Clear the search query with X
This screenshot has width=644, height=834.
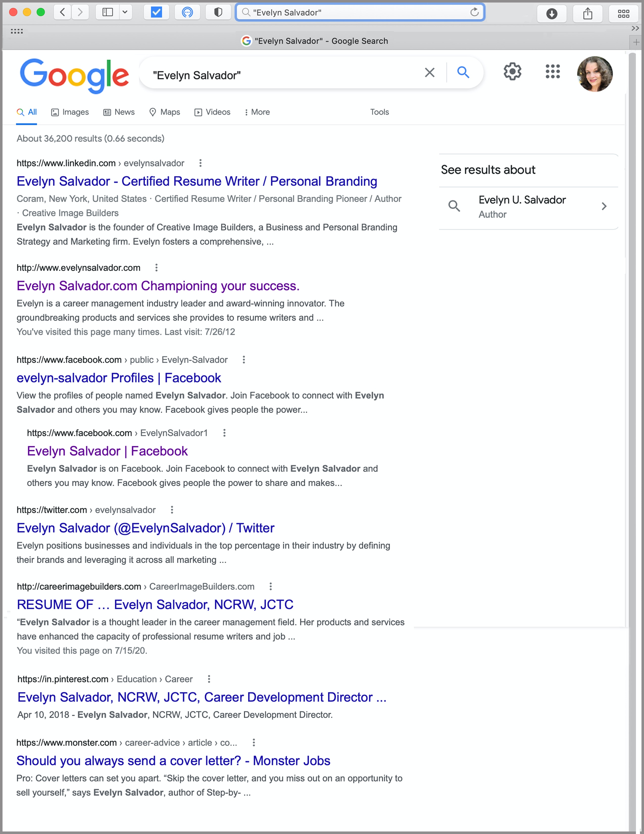tap(430, 72)
